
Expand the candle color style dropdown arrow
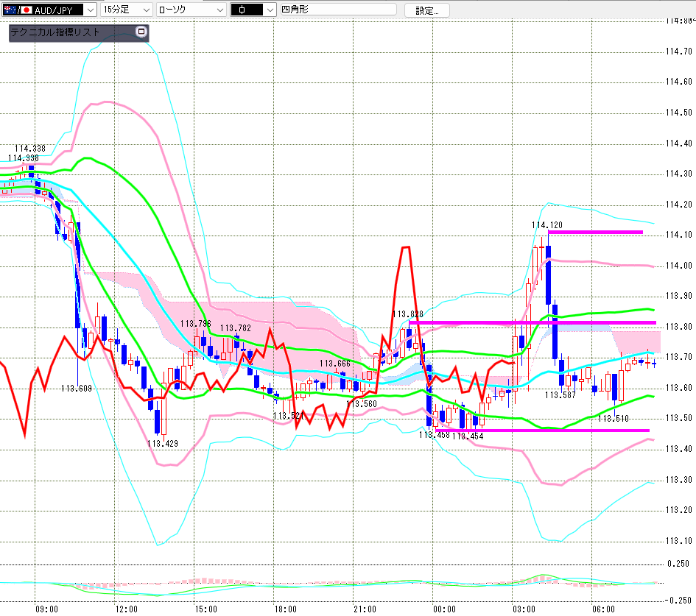(x=270, y=10)
